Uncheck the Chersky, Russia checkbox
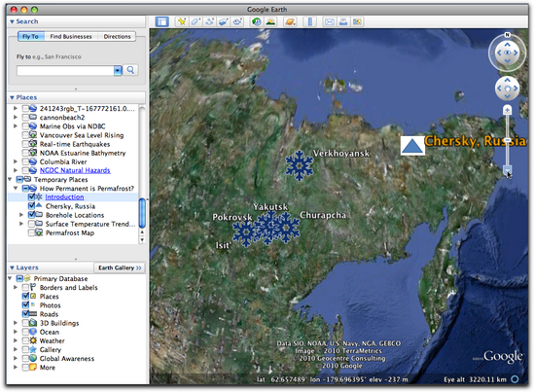Image resolution: width=534 pixels, height=392 pixels. [x=32, y=205]
